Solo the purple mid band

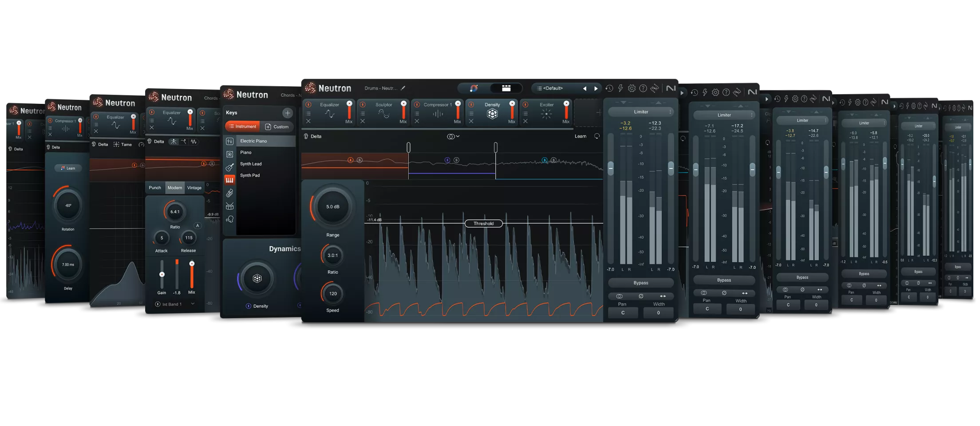pos(456,160)
